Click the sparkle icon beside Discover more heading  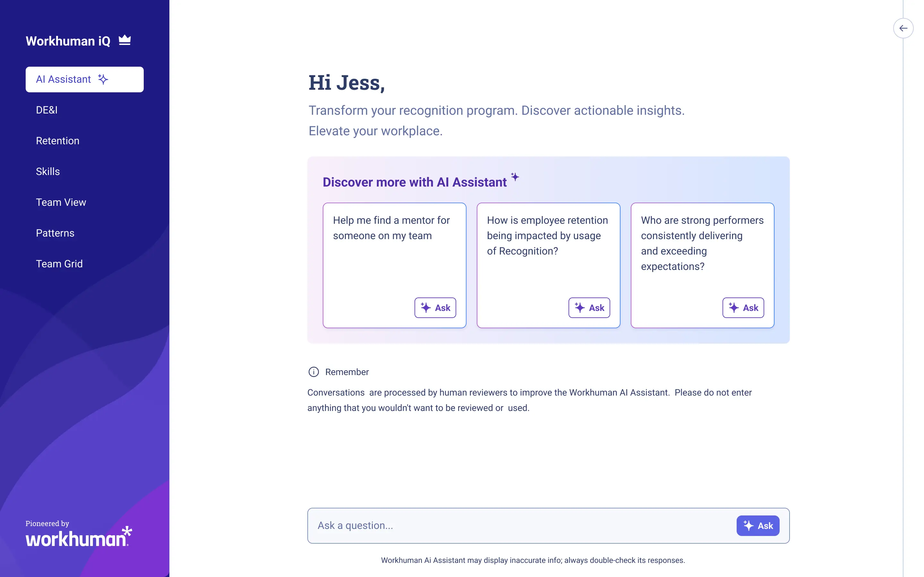click(515, 177)
